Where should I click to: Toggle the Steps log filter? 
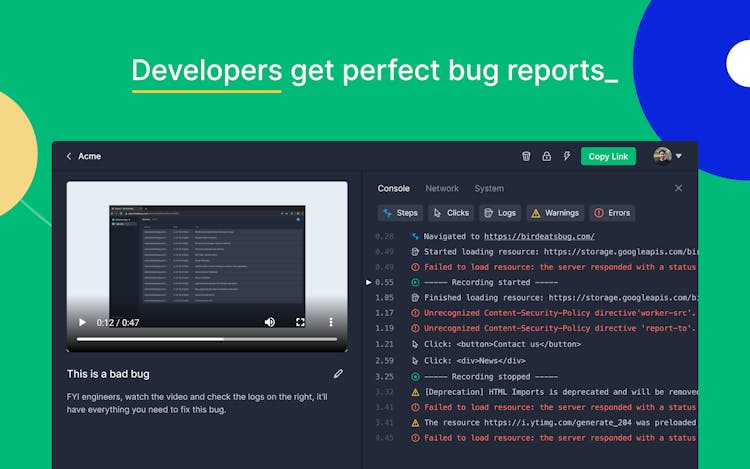[400, 213]
